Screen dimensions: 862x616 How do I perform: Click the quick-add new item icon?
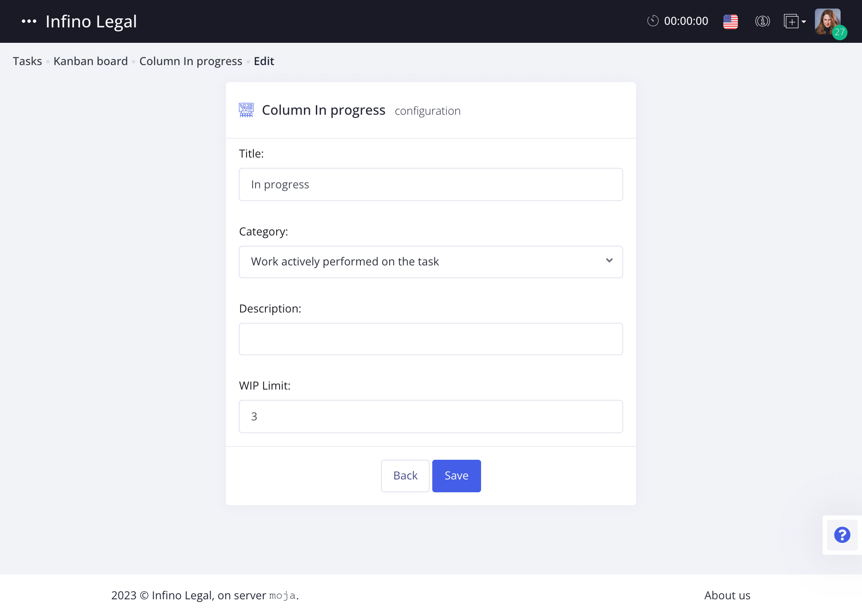pyautogui.click(x=791, y=21)
